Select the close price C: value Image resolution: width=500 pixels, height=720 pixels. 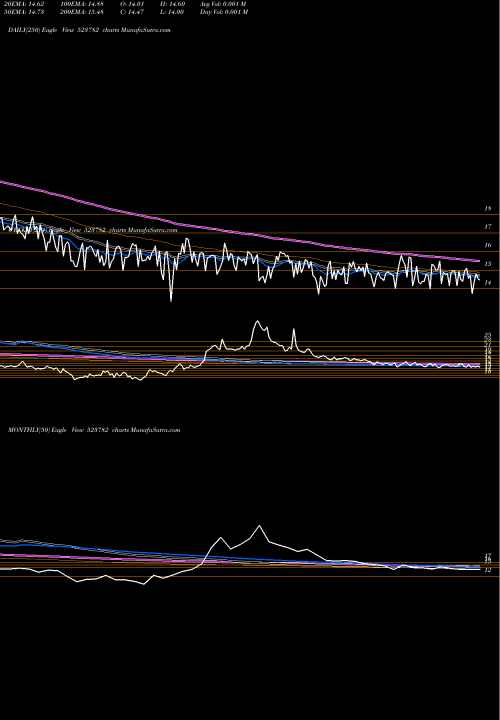(x=133, y=12)
